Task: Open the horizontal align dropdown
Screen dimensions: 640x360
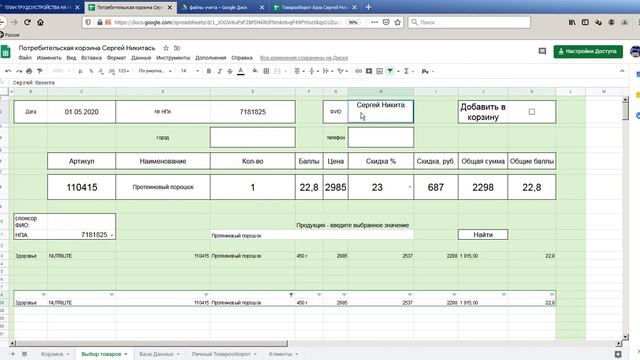Action: coord(299,71)
